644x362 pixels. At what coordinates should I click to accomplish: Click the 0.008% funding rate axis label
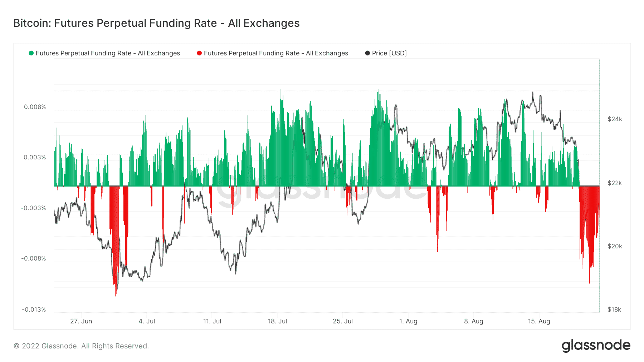click(35, 107)
